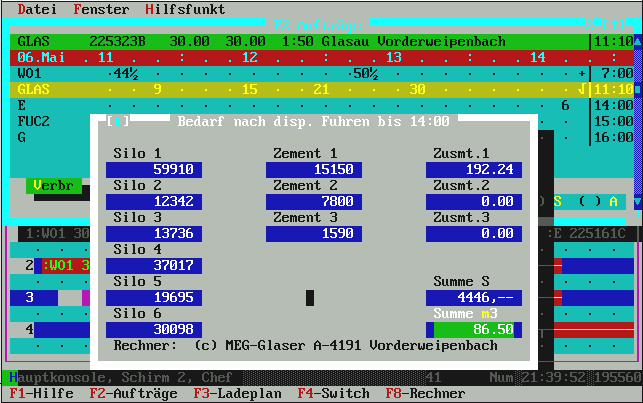
Task: Select the Zement 2 value field
Action: [314, 202]
